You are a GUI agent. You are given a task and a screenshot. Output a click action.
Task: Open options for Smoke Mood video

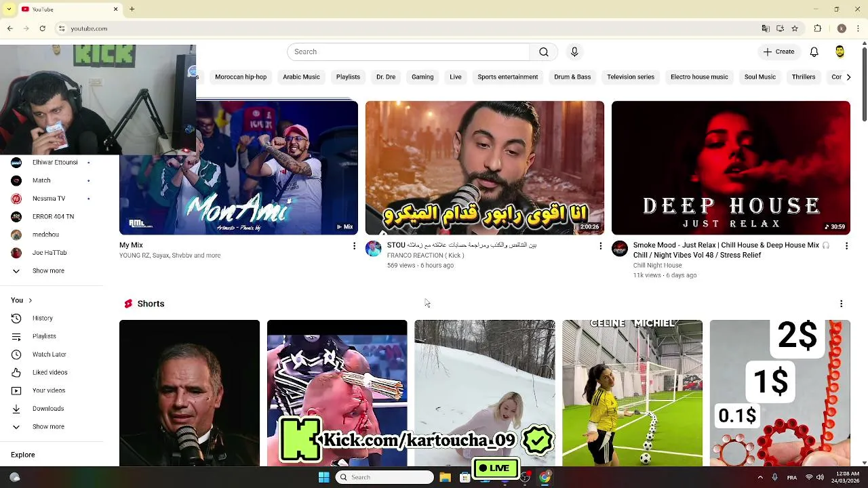[846, 246]
